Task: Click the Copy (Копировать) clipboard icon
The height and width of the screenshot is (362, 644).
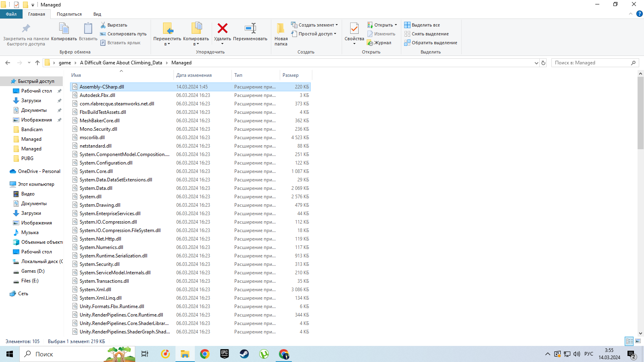Action: (x=64, y=29)
